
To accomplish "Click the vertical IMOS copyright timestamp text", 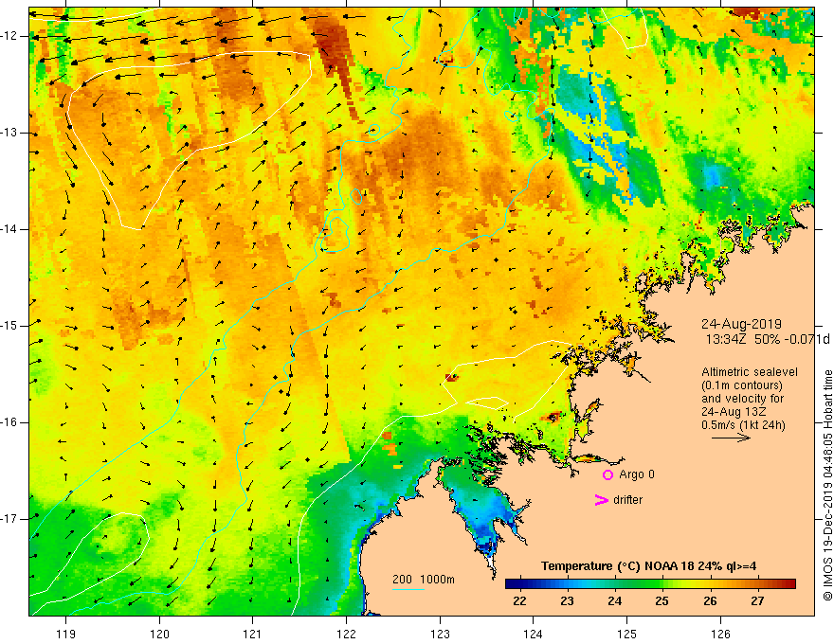I will tap(827, 486).
